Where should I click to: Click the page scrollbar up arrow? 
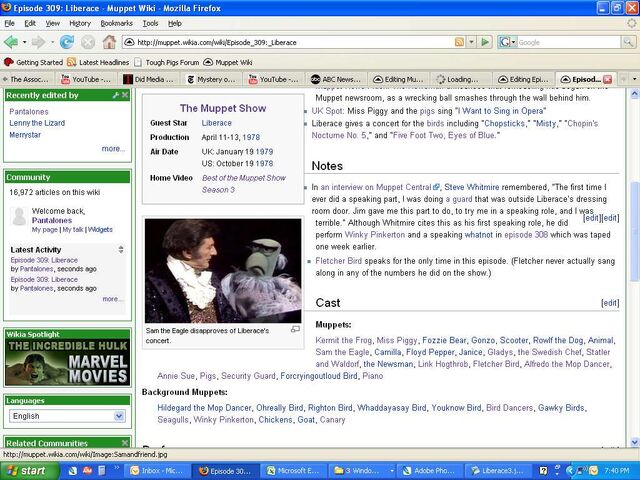point(634,93)
